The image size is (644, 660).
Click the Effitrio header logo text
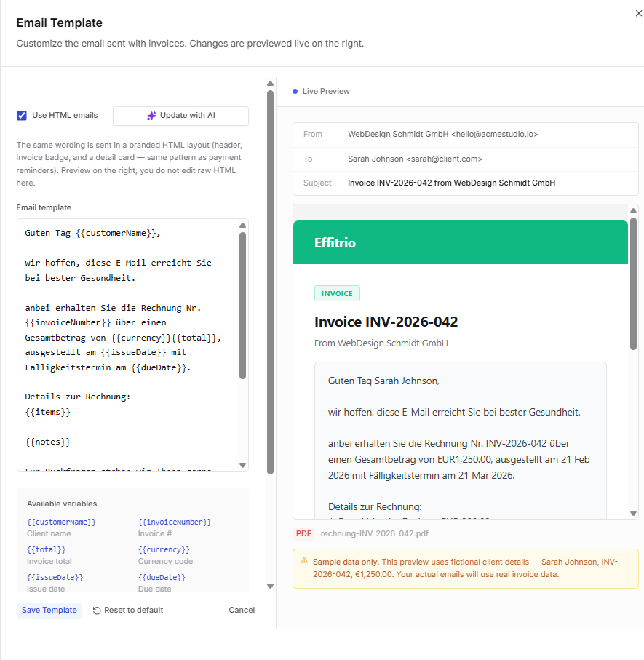(335, 243)
